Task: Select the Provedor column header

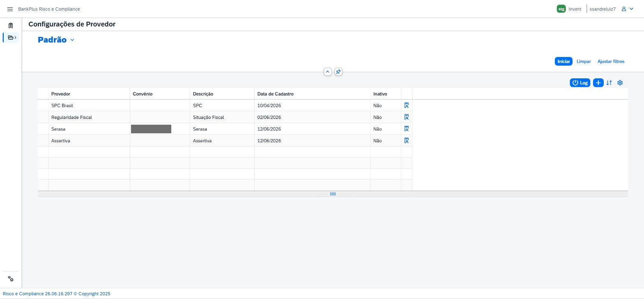Action: click(x=89, y=94)
